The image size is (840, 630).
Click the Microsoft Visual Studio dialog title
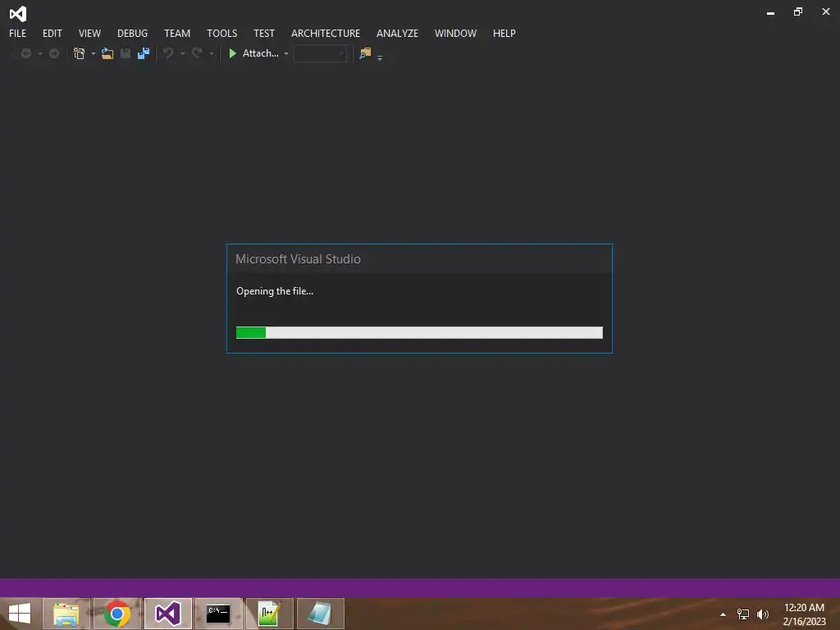click(298, 259)
